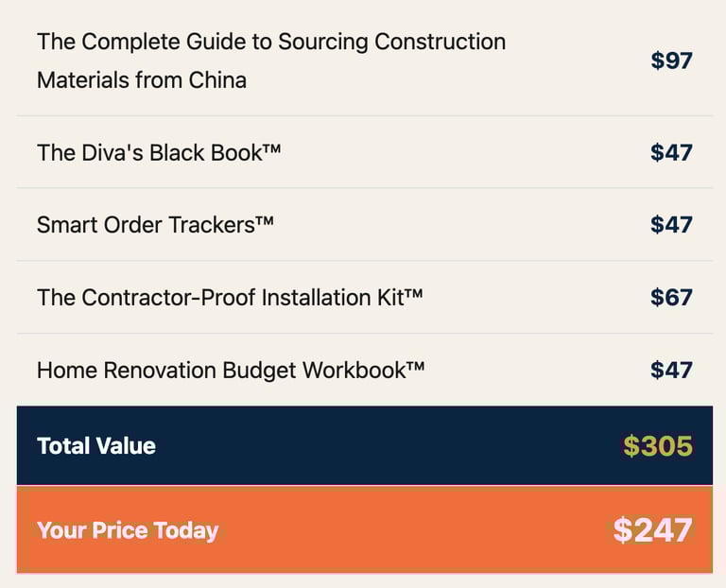Click the trademark symbol after Budget Workbook
Screen dimensions: 726x588
[x=415, y=366]
